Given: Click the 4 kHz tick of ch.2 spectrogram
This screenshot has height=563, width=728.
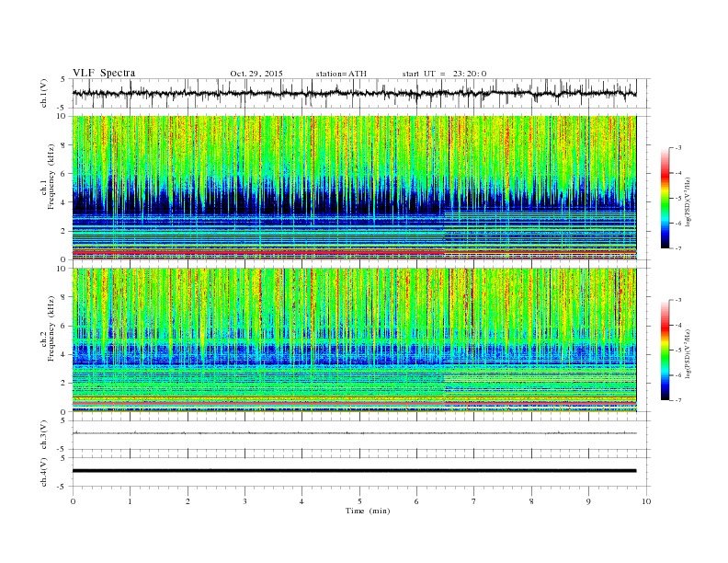Looking at the screenshot, I should point(64,354).
